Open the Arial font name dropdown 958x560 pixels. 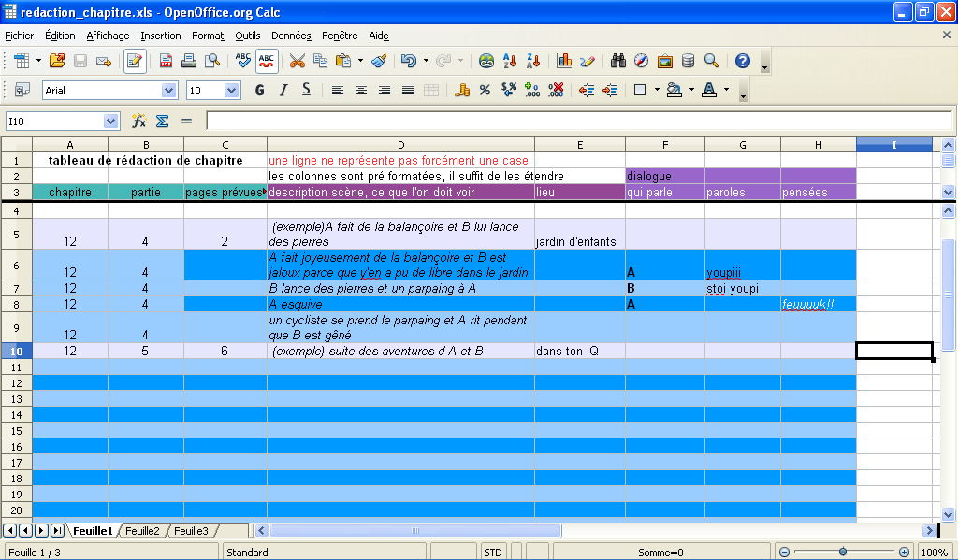(x=169, y=91)
